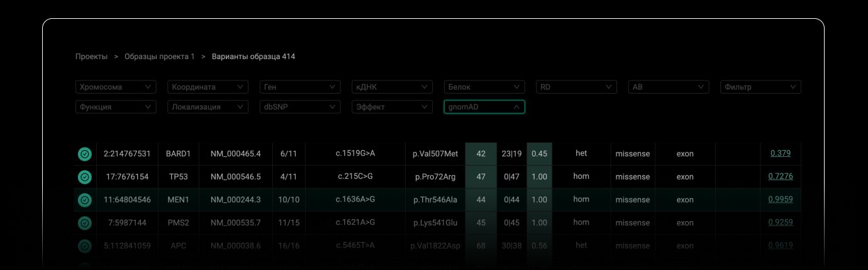Click protein change p.Pro72Arg
The width and height of the screenshot is (868, 270).
pyautogui.click(x=435, y=177)
